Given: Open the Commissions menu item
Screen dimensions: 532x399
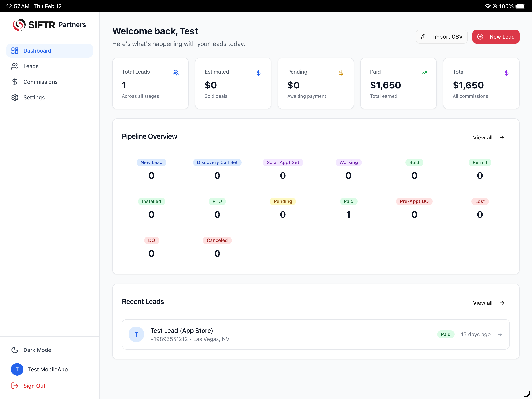Looking at the screenshot, I should tap(49, 82).
